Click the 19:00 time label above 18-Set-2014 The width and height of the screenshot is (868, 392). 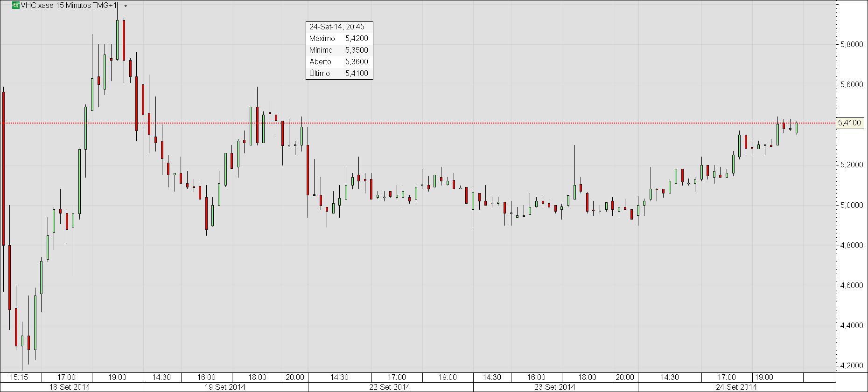pyautogui.click(x=117, y=377)
